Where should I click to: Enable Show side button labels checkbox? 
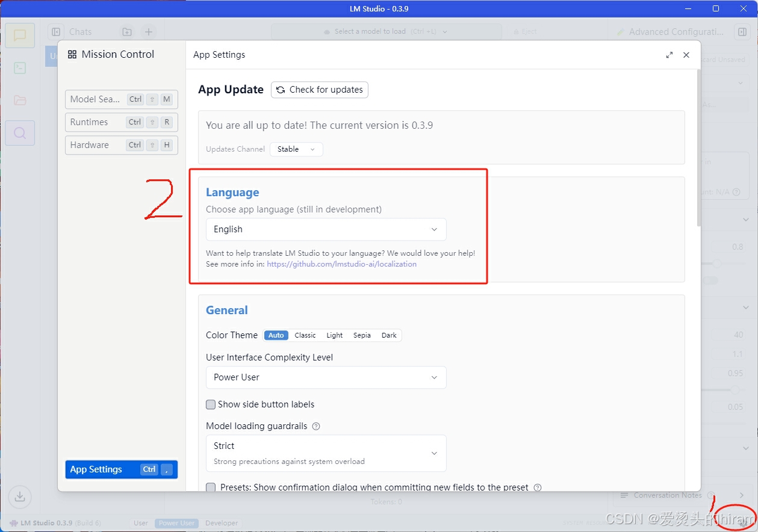coord(211,404)
